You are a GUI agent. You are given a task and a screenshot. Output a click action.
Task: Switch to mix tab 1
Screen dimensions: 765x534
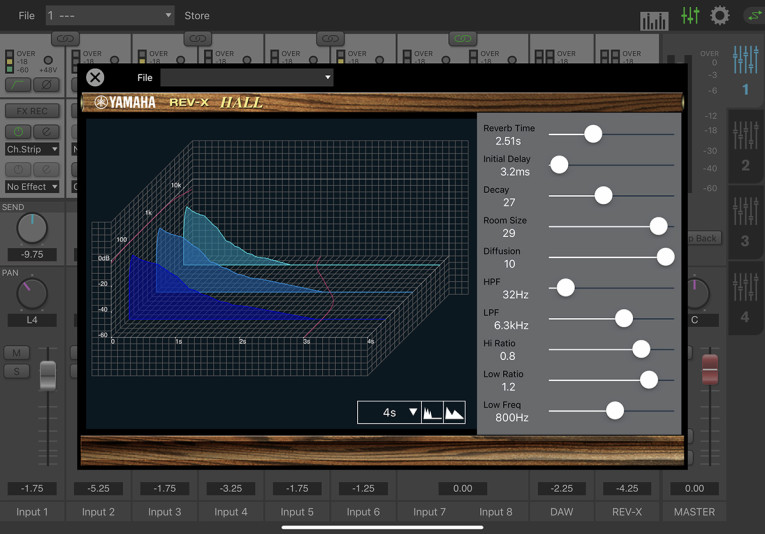745,71
